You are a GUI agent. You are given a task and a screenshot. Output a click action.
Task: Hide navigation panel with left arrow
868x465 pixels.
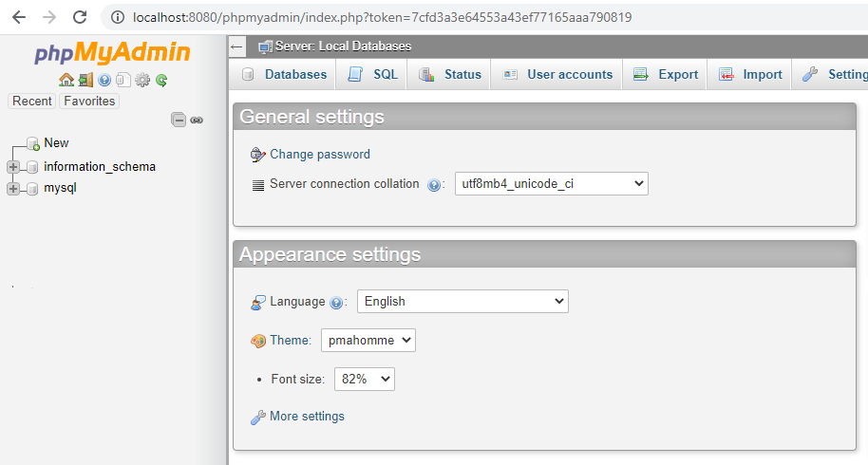point(236,46)
